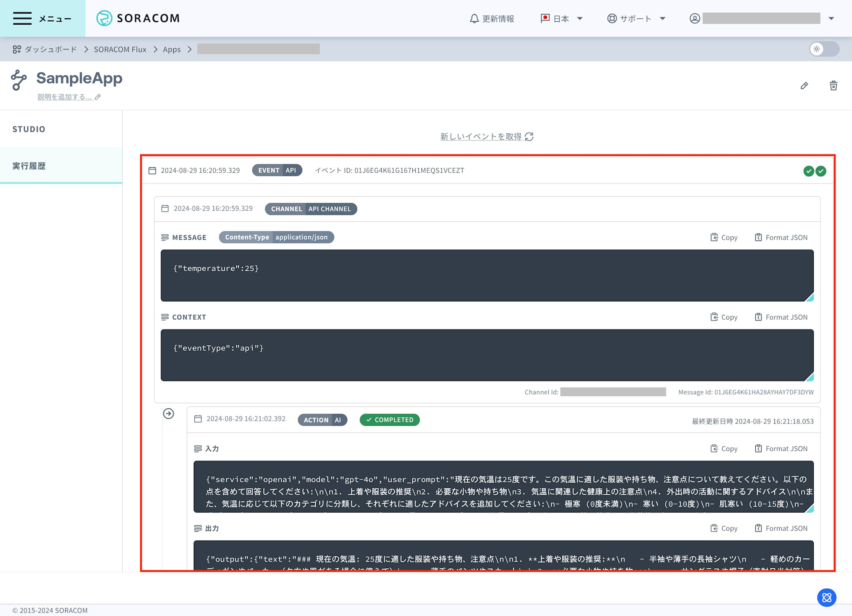
Task: Open the support chat bubble icon
Action: click(x=827, y=598)
